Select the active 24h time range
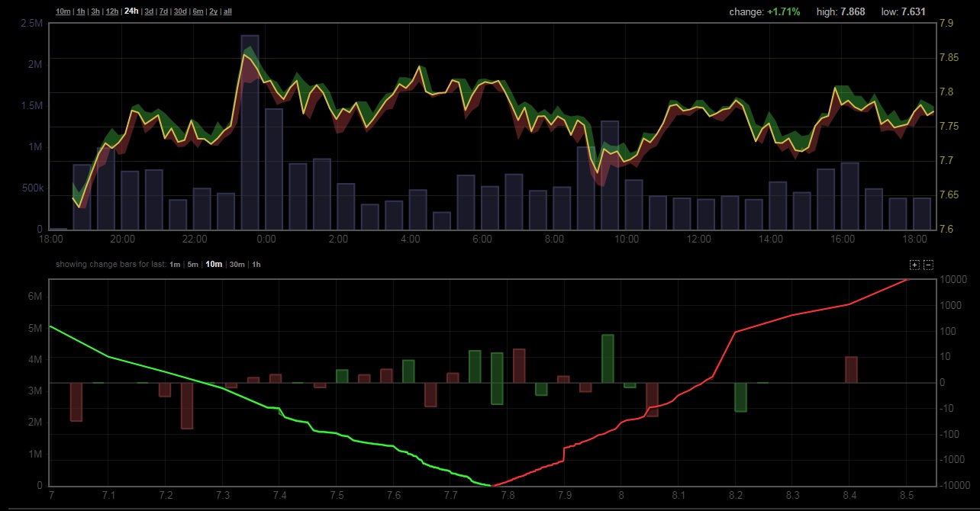 (x=131, y=11)
